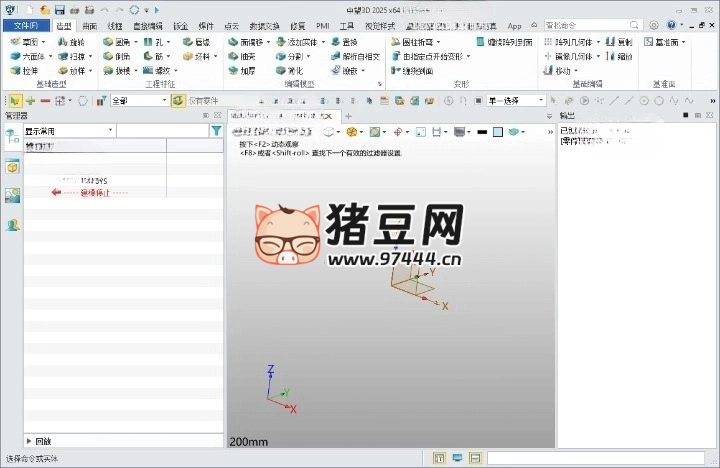This screenshot has width=720, height=468.
Task: Toggle the arrow pick selection mode
Action: coord(14,101)
